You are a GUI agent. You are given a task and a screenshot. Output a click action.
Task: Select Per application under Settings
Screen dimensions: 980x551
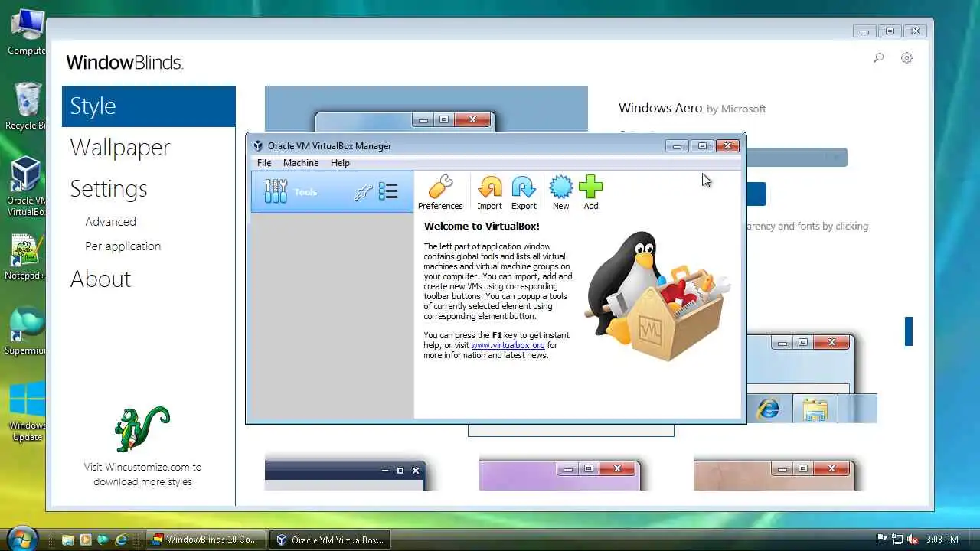(122, 246)
